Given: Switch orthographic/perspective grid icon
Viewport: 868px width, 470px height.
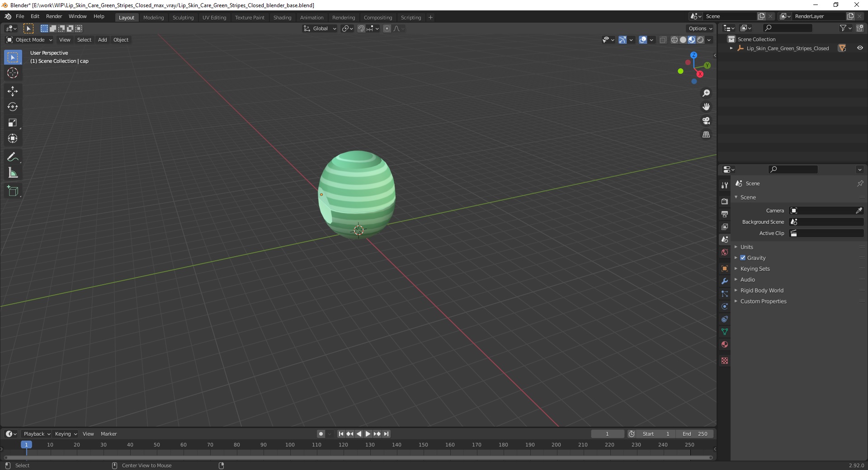Looking at the screenshot, I should click(x=706, y=135).
